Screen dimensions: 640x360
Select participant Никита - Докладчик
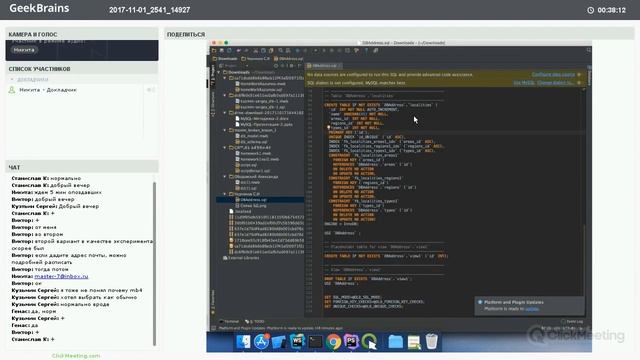48,90
